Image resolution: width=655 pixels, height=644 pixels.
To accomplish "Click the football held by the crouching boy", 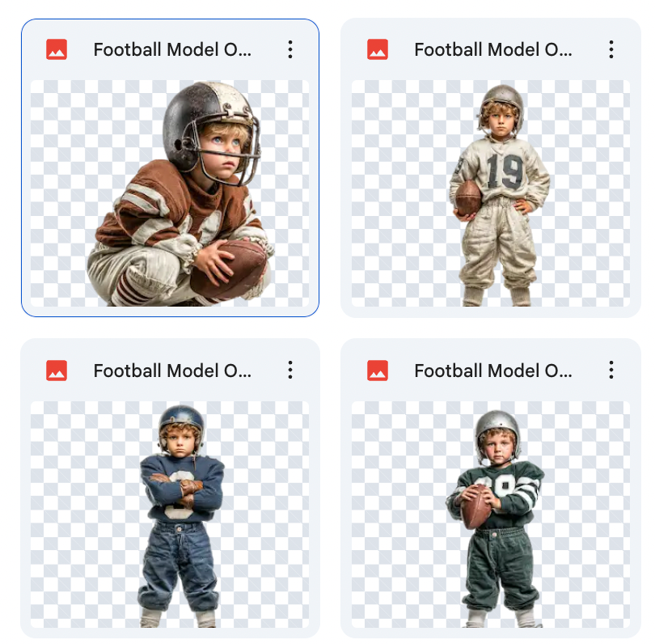I will 230,267.
